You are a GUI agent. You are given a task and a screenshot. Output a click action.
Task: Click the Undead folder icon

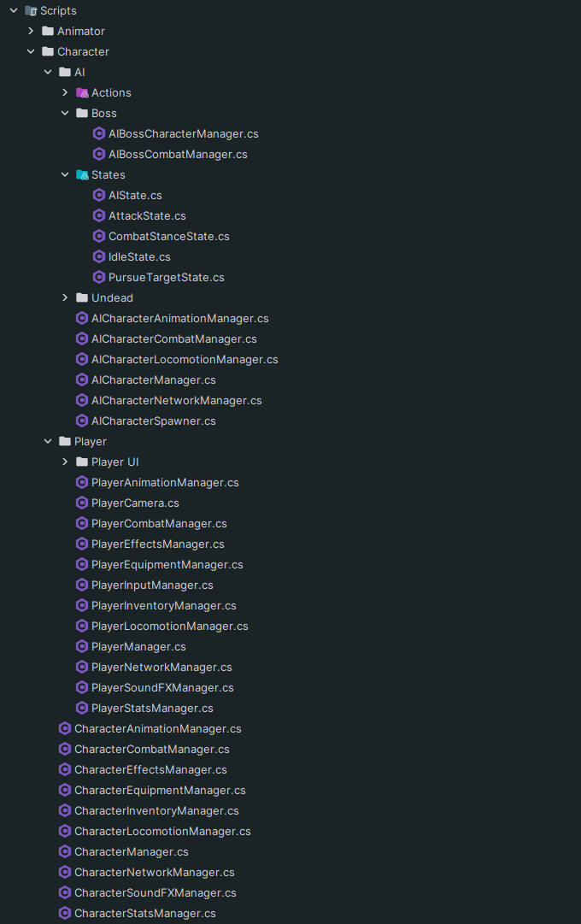tap(83, 297)
